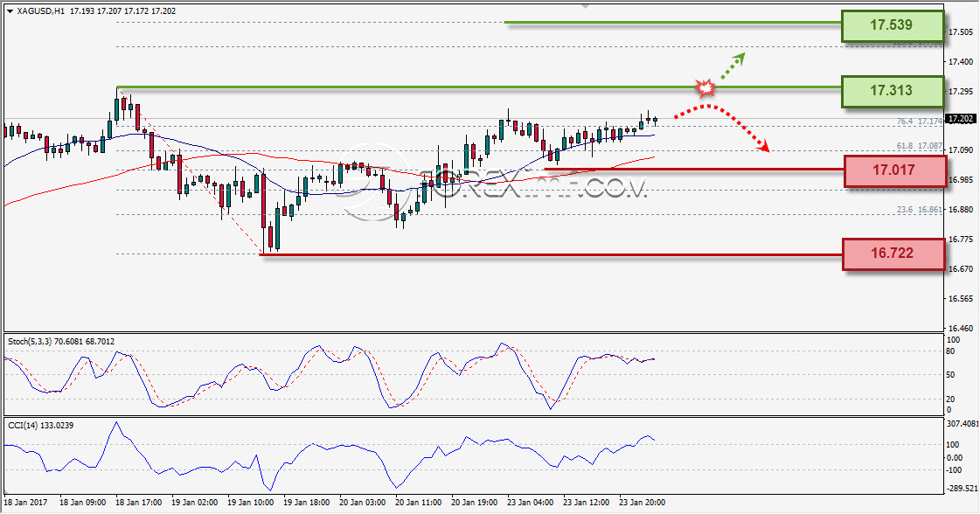Viewport: 980px width, 514px height.
Task: Click the 61.8 17.087 Fibonacci label
Action: click(920, 146)
